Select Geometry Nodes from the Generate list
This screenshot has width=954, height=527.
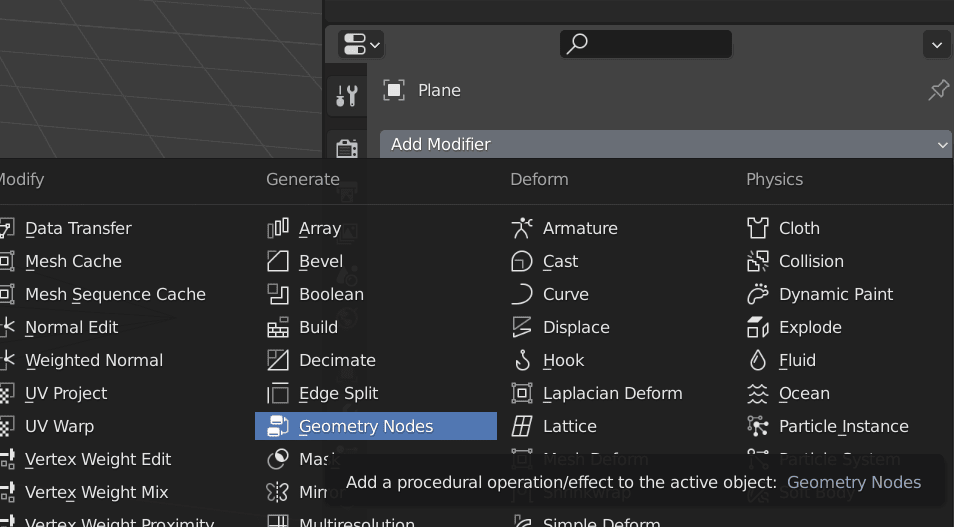[366, 426]
